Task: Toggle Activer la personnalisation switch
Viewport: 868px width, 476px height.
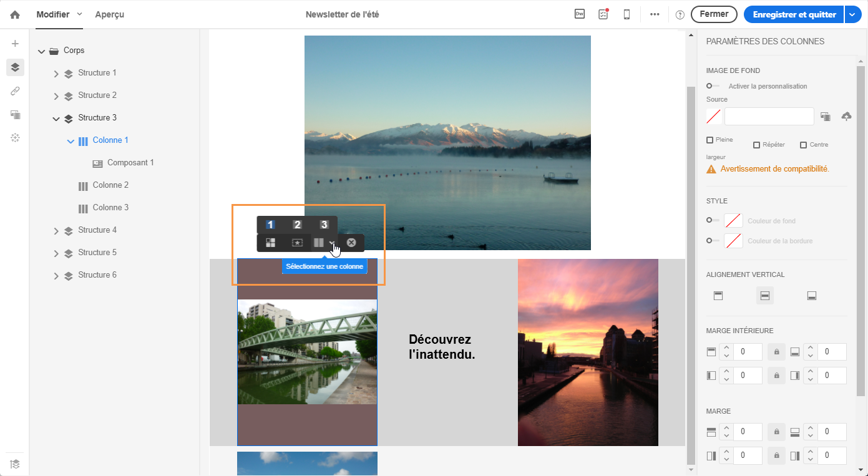Action: tap(713, 86)
